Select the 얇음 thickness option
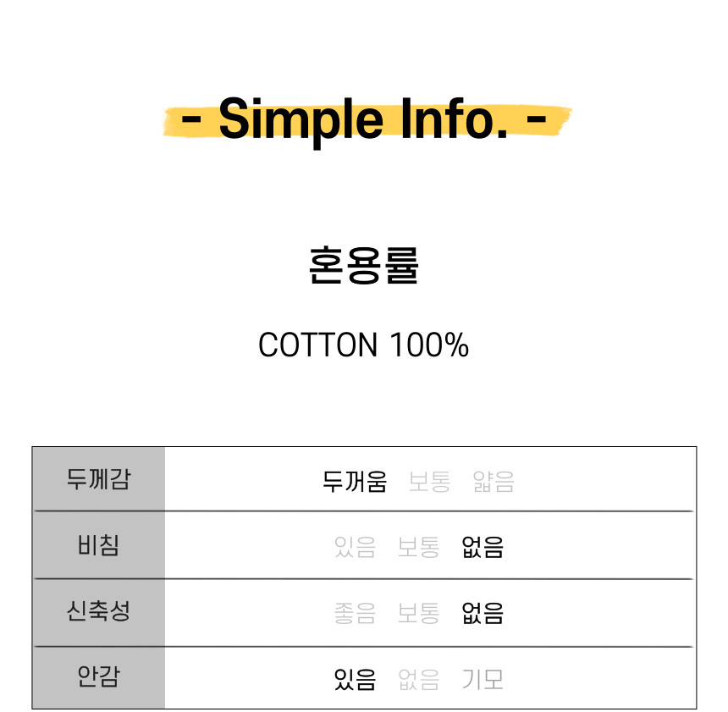728x712 pixels. [x=494, y=482]
